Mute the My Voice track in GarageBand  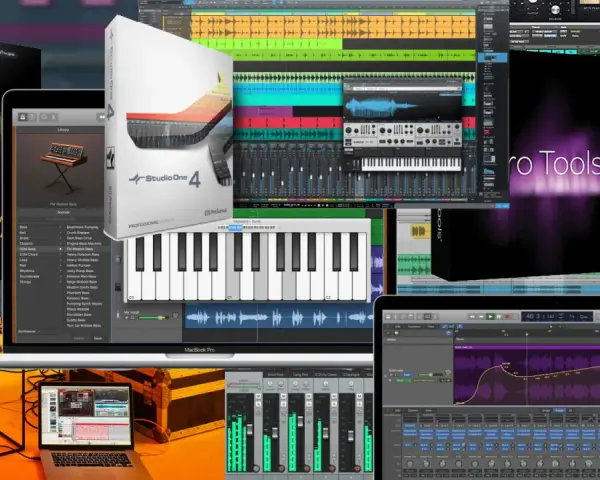pyautogui.click(x=127, y=318)
